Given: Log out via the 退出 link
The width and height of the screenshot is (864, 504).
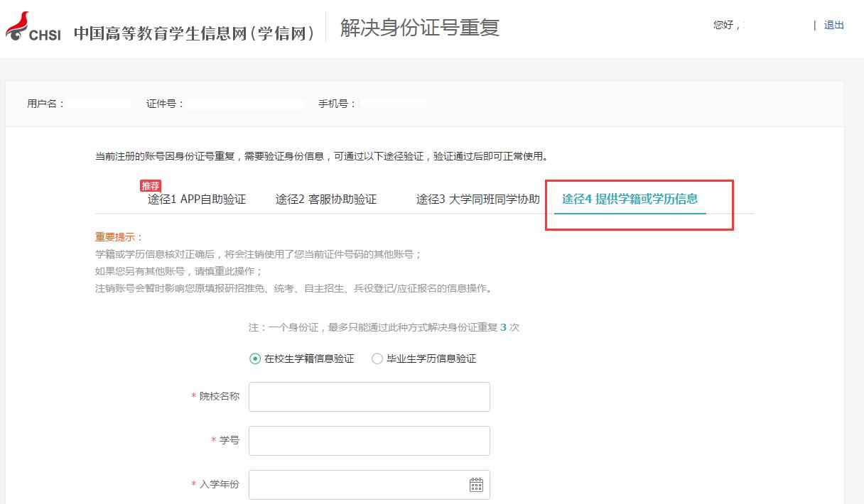Looking at the screenshot, I should click(x=833, y=26).
